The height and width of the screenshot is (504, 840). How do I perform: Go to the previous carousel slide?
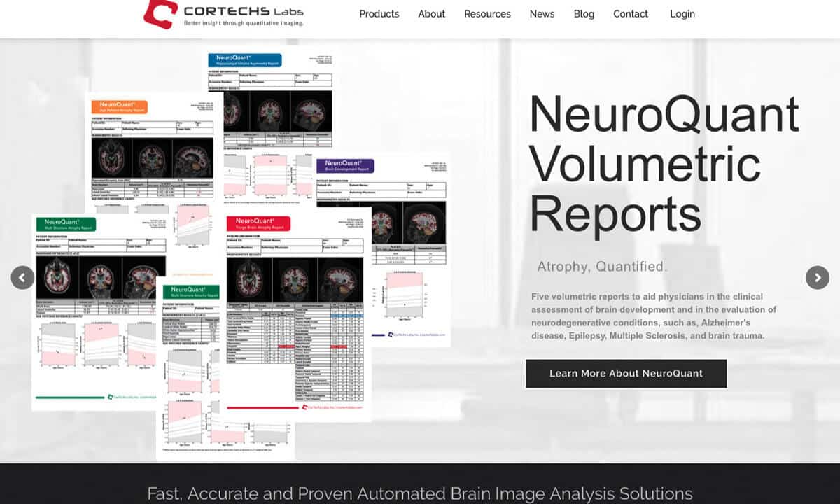coord(22,277)
